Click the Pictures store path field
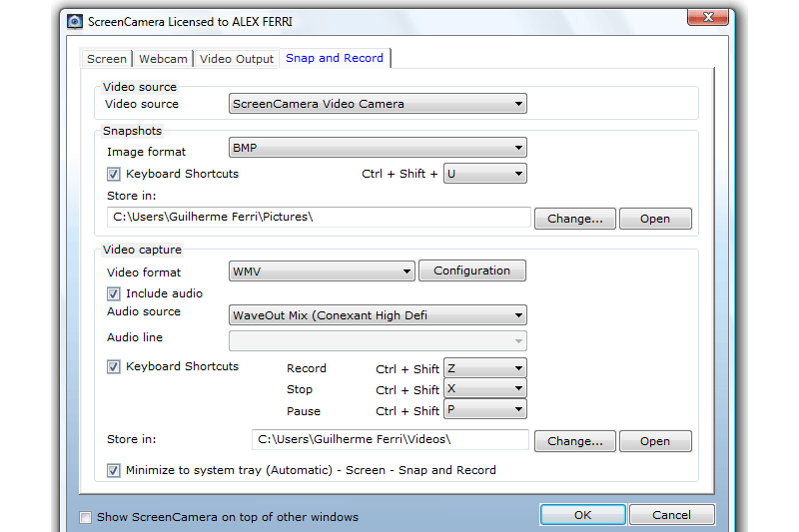The width and height of the screenshot is (799, 532). (x=319, y=217)
